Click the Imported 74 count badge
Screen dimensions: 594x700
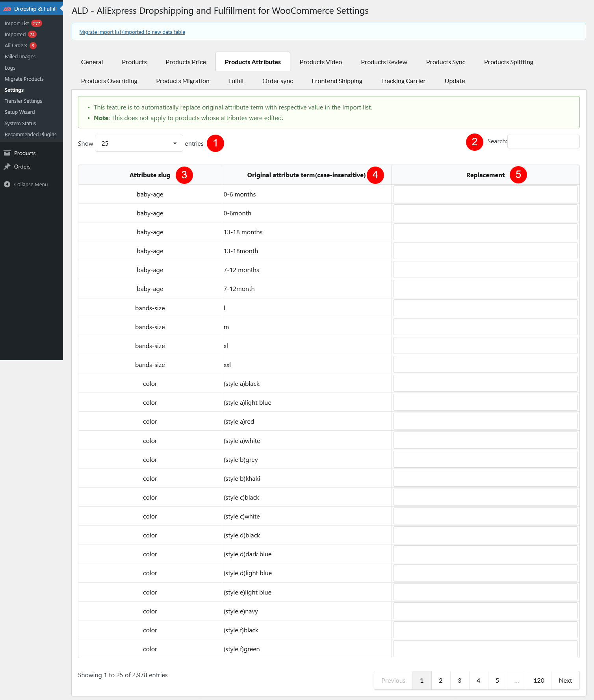click(x=32, y=35)
